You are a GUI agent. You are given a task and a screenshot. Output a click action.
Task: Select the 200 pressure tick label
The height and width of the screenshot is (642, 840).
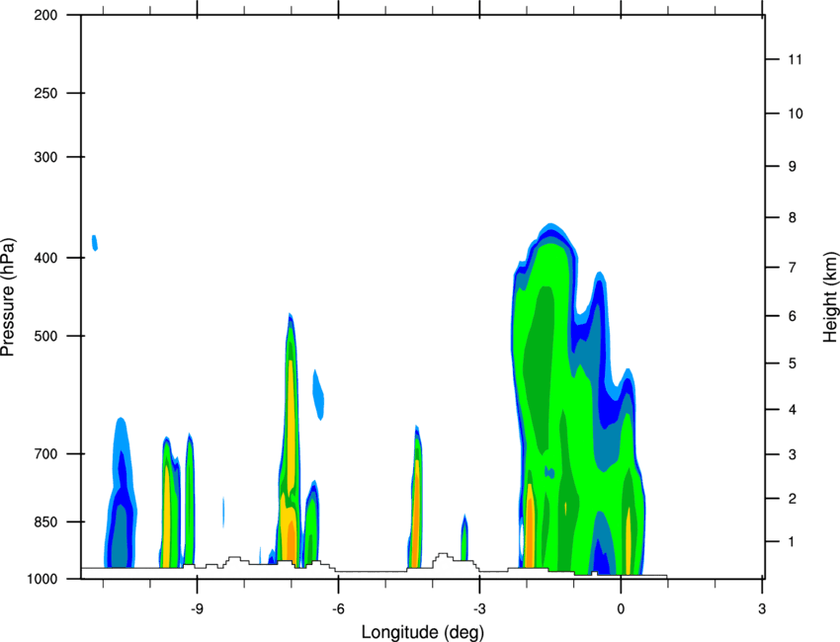click(45, 15)
